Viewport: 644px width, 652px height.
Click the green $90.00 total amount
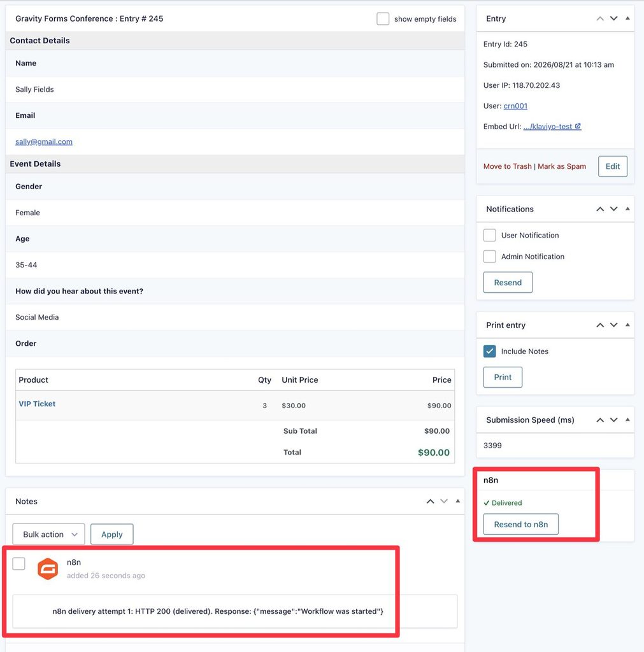click(x=434, y=453)
